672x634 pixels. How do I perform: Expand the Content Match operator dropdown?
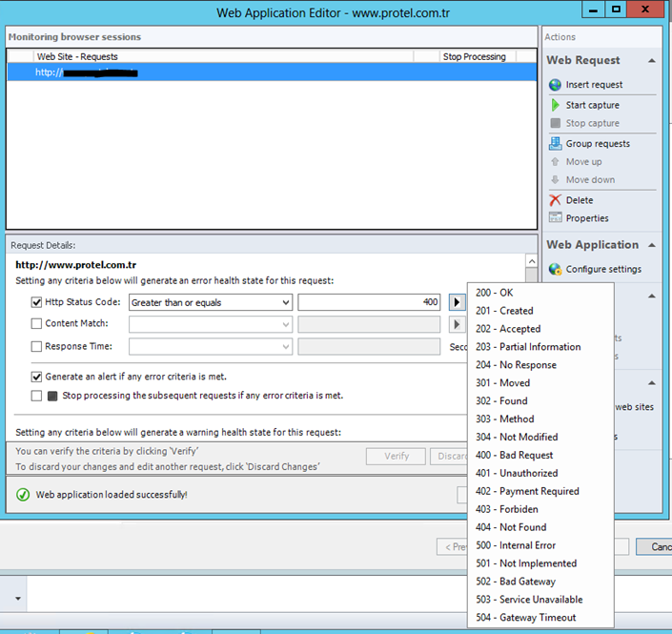point(210,324)
